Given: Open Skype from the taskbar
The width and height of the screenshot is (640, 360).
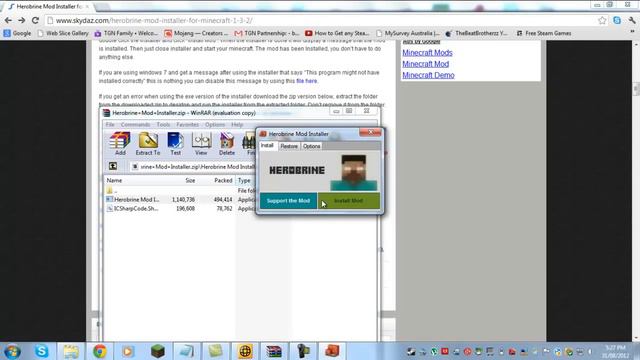Looking at the screenshot, I should [x=42, y=351].
